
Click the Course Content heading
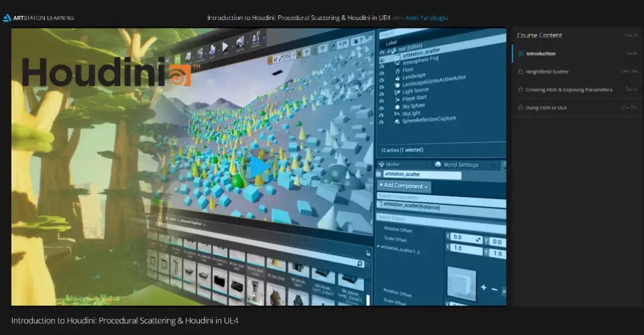539,36
